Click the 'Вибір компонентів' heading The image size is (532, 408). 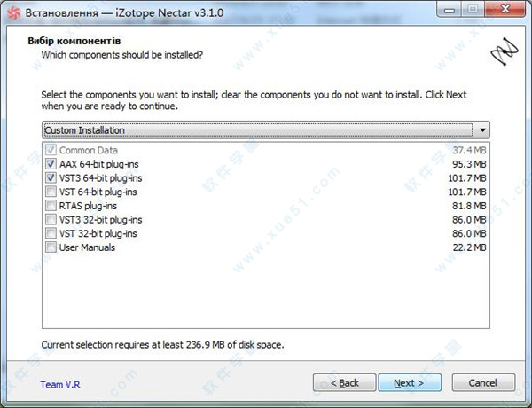tap(74, 41)
